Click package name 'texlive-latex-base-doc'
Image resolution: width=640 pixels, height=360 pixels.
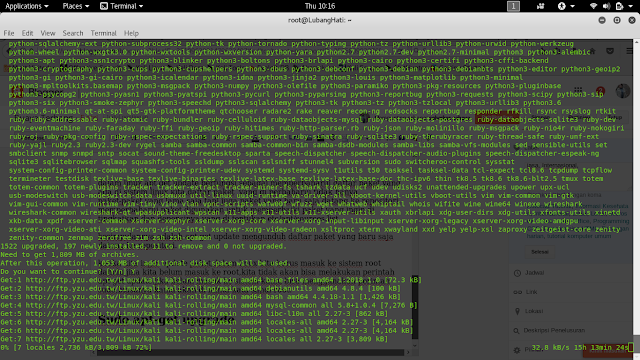coord(346,179)
